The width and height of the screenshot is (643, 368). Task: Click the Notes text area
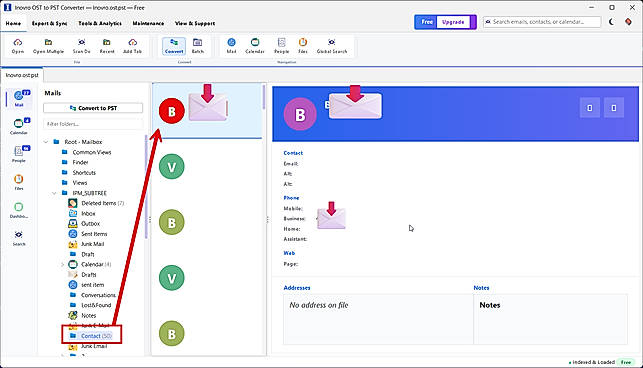550,319
